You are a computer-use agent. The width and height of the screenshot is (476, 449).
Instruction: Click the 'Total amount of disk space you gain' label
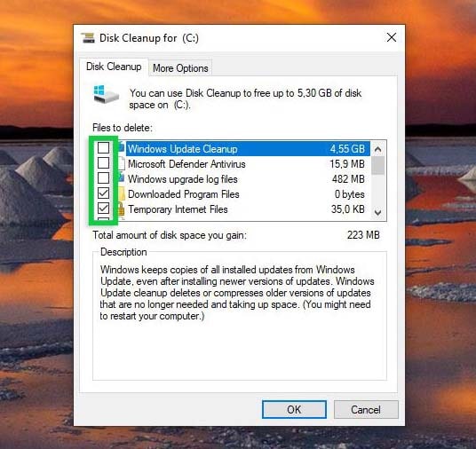[x=170, y=235]
